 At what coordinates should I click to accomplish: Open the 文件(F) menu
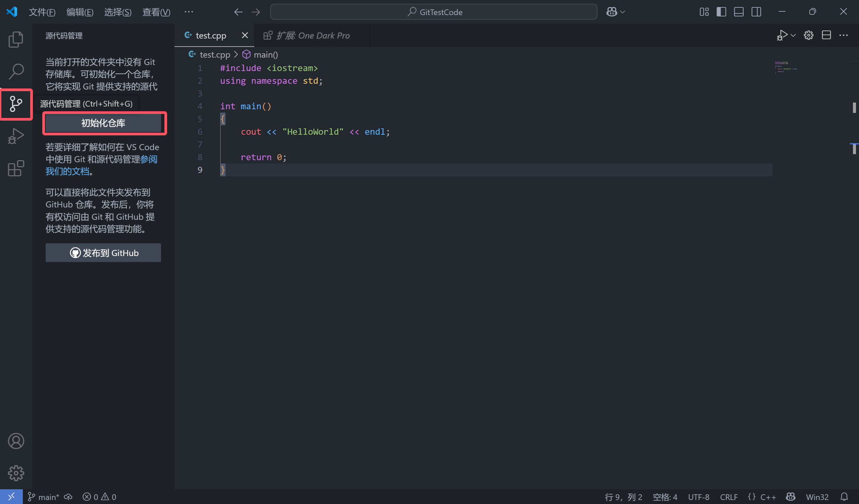coord(42,12)
